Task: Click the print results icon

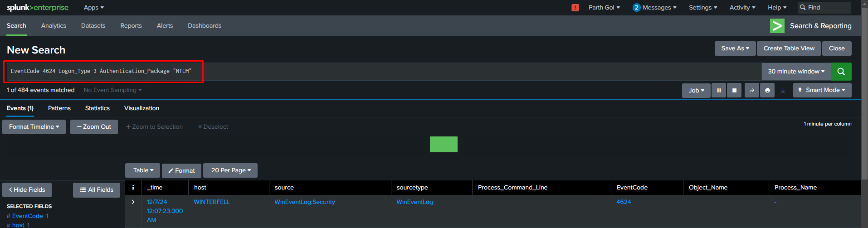Action: pyautogui.click(x=767, y=90)
